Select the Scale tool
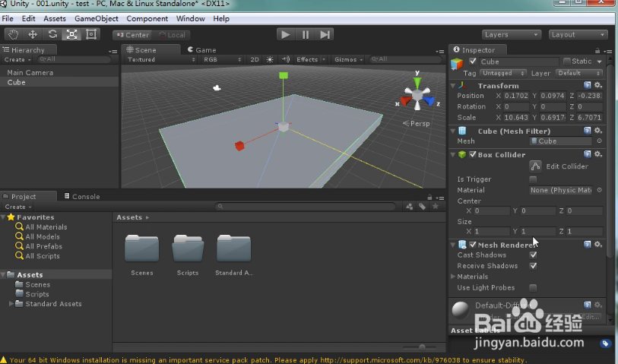Image resolution: width=618 pixels, height=364 pixels. click(x=71, y=34)
